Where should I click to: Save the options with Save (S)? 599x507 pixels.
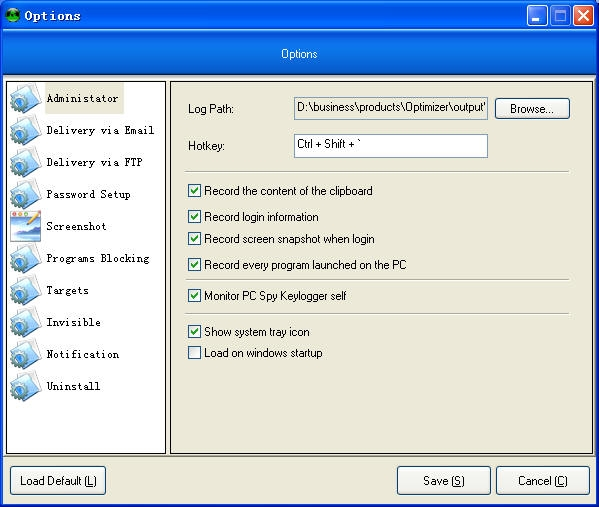[444, 481]
